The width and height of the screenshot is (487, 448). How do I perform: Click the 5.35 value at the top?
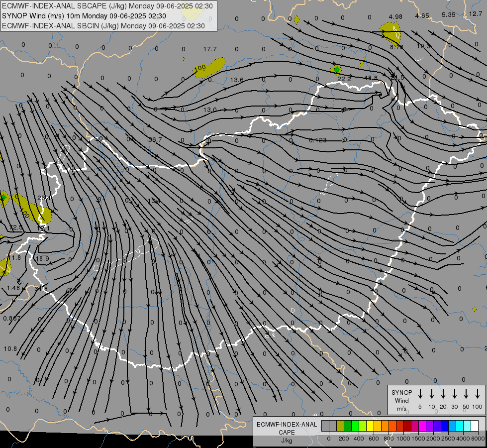(x=449, y=14)
